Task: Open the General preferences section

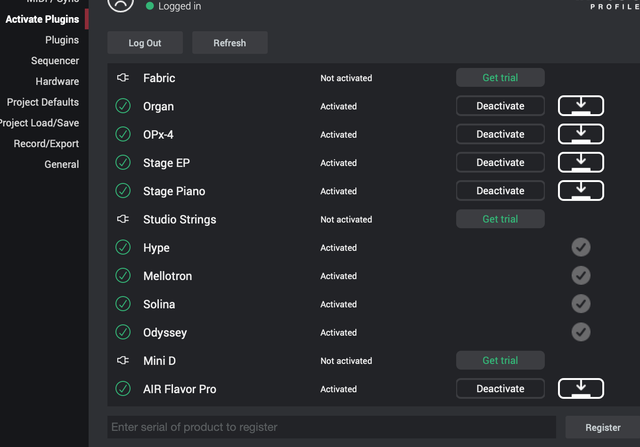Action: point(62,165)
